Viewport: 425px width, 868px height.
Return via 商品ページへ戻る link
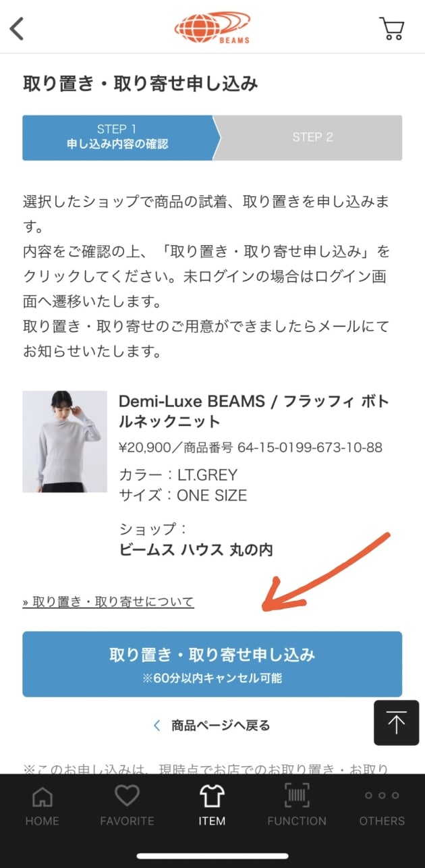coord(221,726)
